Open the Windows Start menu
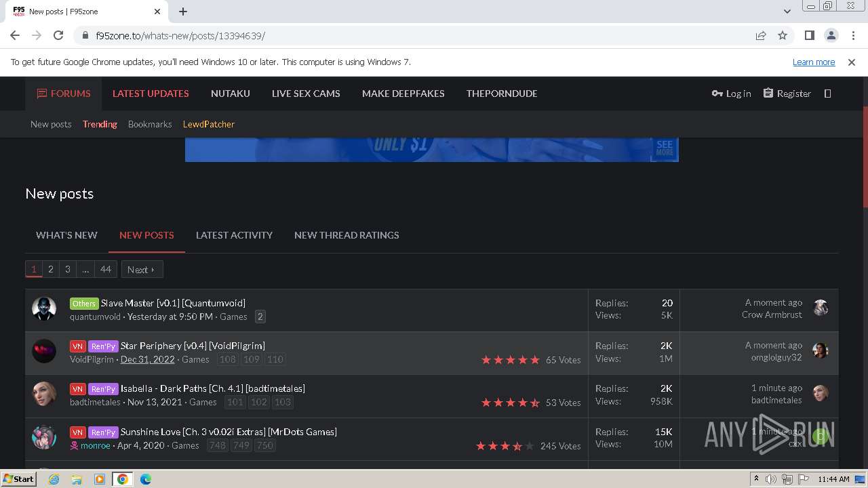The image size is (868, 488). pyautogui.click(x=18, y=479)
